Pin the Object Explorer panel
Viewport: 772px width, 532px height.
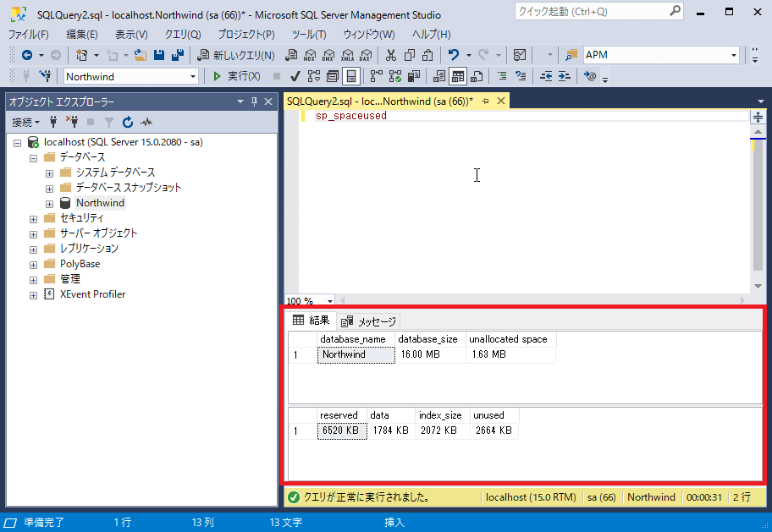[253, 101]
